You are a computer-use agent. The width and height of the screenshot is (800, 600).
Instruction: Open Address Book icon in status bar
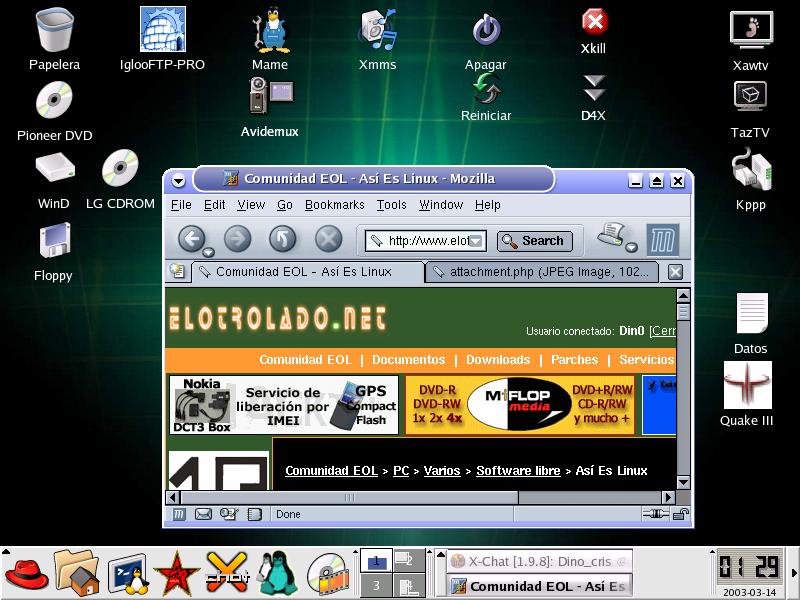coord(254,514)
